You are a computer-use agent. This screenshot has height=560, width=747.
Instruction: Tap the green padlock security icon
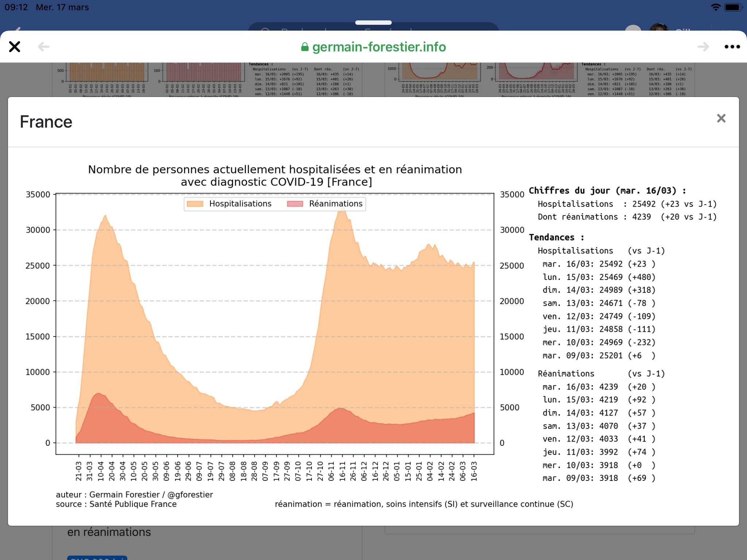tap(305, 47)
